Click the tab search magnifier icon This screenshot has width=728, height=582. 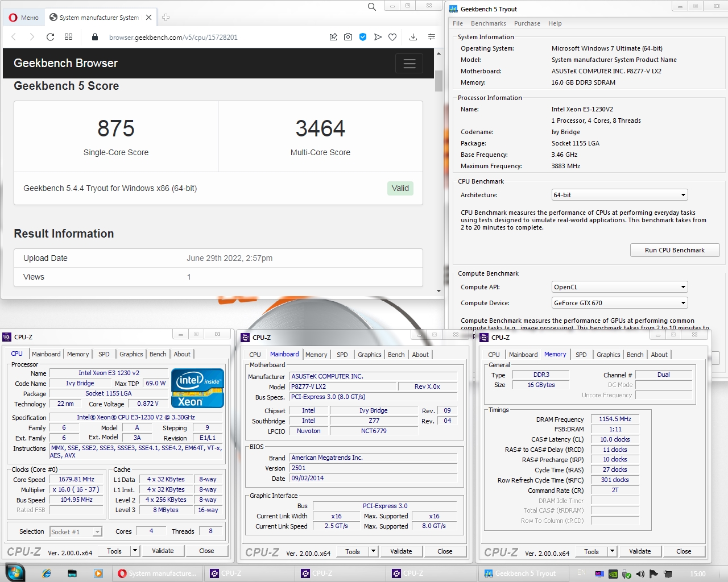[372, 7]
